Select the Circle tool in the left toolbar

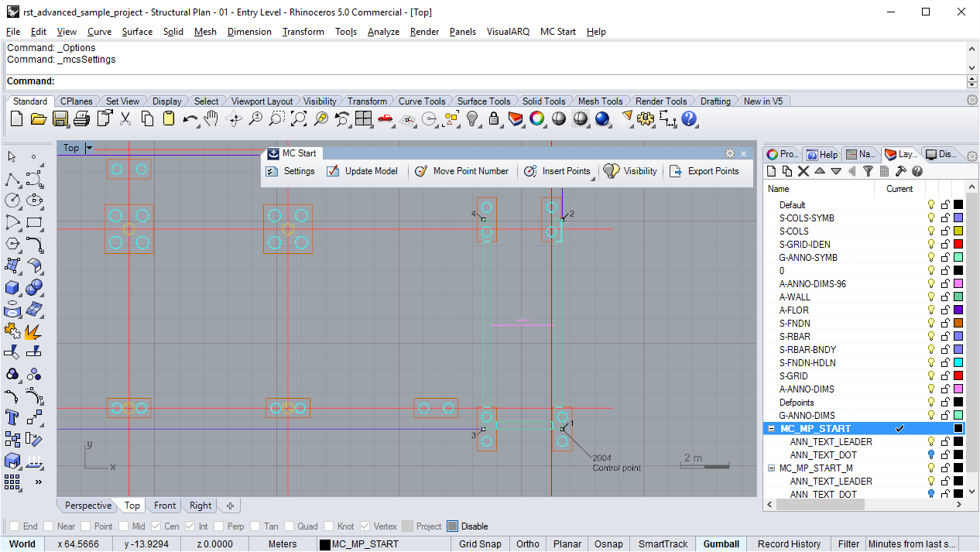[12, 201]
